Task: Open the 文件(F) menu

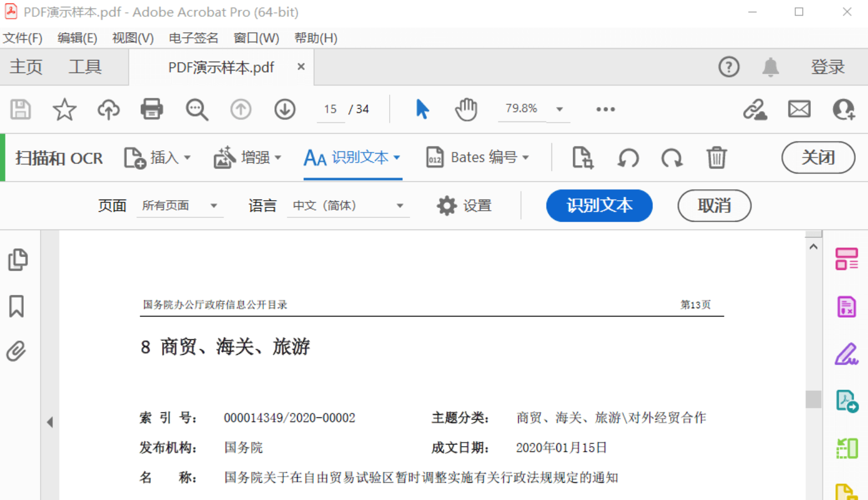Action: (23, 38)
